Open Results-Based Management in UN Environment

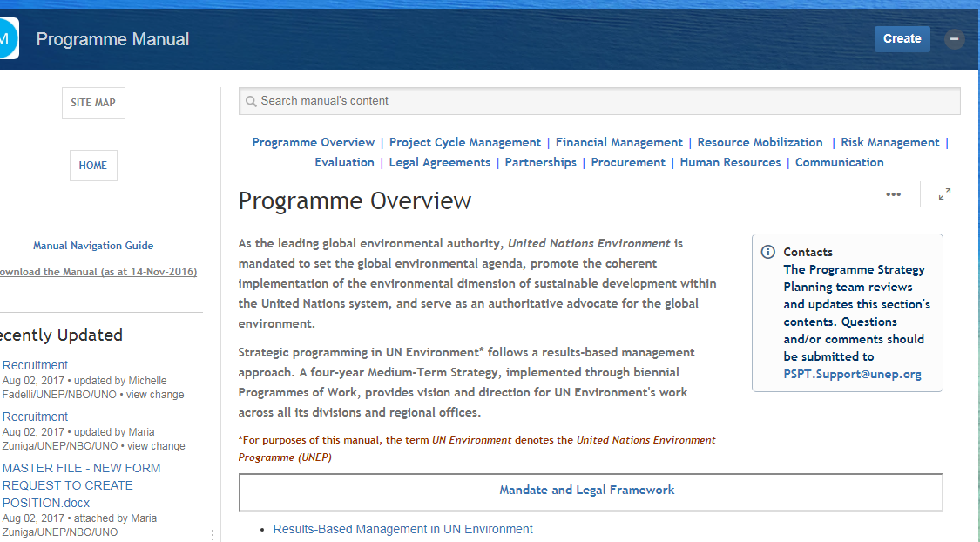(x=403, y=529)
